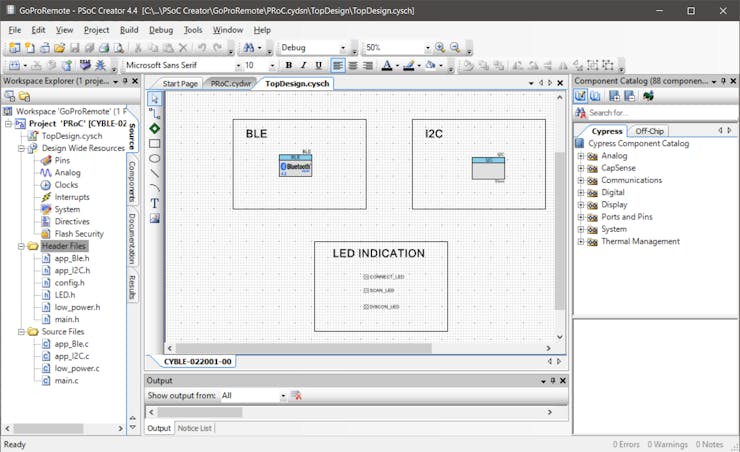Select the arc drawing tool
Viewport: 740px width, 452px height.
coord(155,188)
